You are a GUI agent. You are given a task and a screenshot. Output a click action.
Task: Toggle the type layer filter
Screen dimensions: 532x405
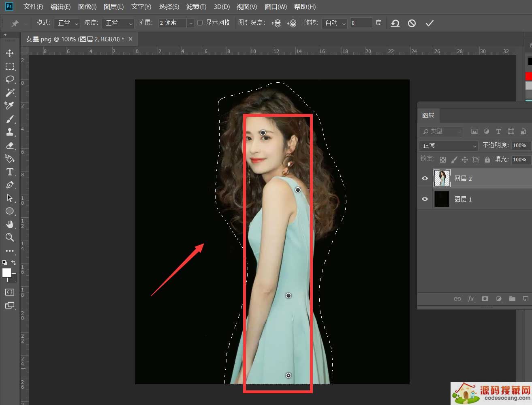tap(498, 131)
